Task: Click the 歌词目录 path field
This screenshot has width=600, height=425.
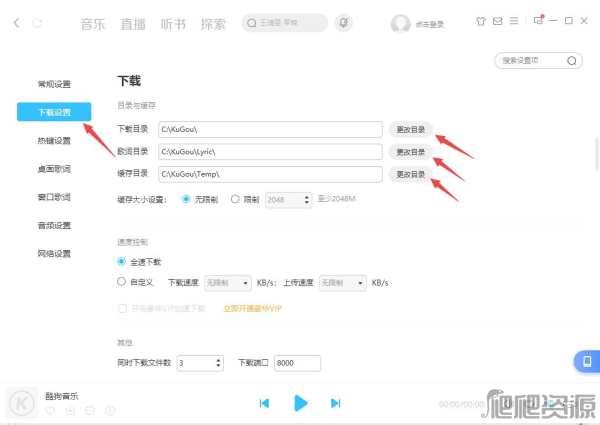Action: click(x=270, y=152)
